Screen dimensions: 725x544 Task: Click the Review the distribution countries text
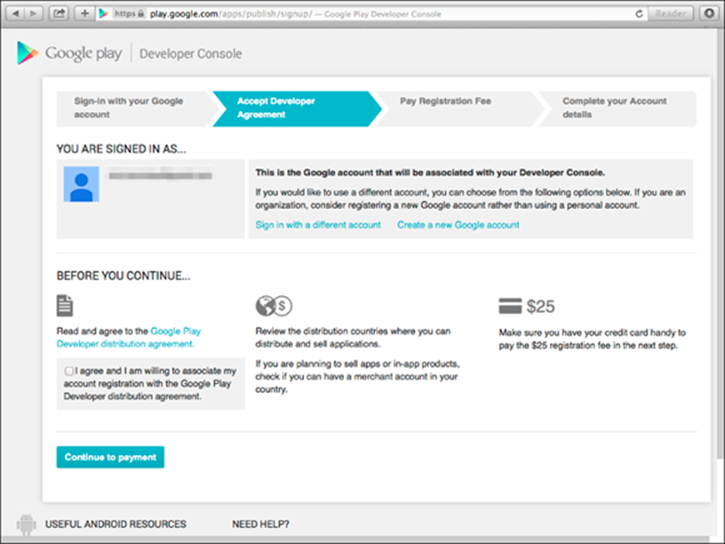(x=353, y=337)
